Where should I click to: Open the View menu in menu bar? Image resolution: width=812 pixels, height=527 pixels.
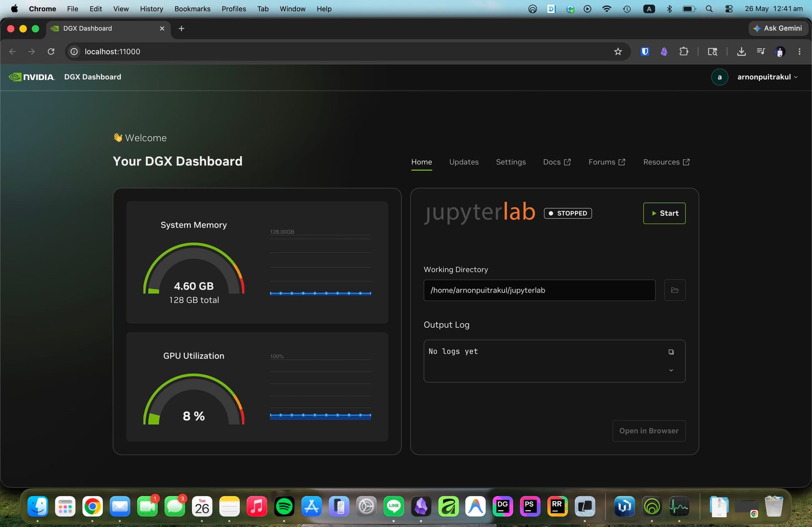coord(121,9)
